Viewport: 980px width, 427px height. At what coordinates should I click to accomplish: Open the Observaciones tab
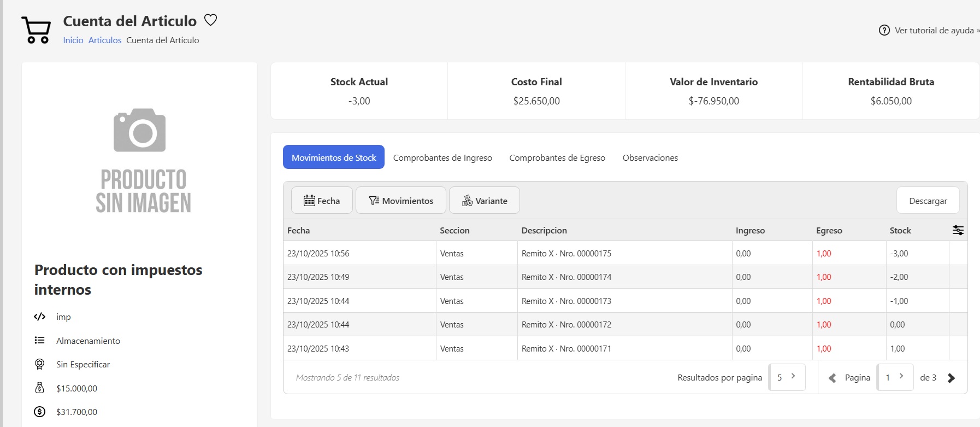click(x=650, y=157)
